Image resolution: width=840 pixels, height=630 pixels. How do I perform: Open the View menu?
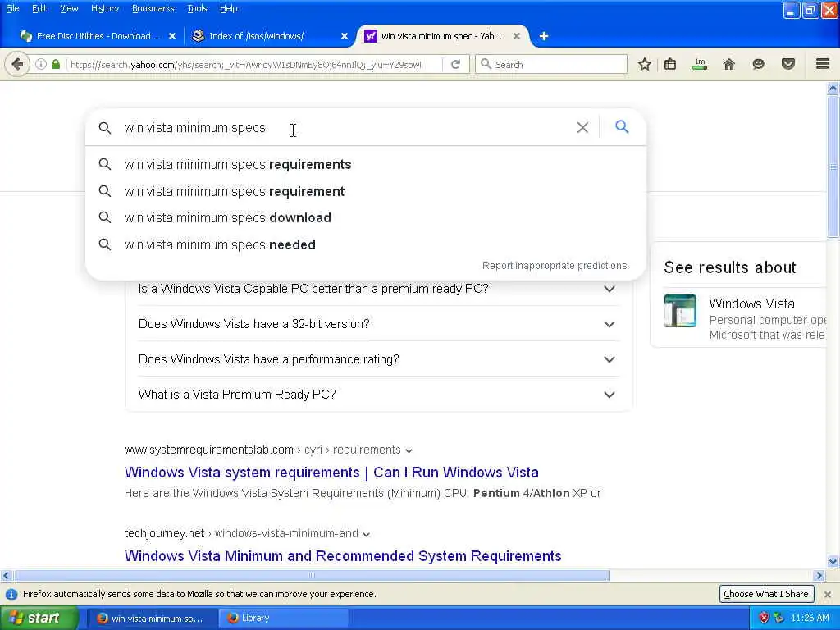click(69, 8)
